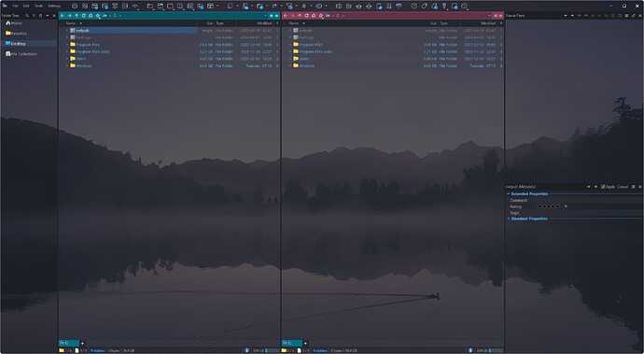Screen dimensions: 644x354
Task: Click folder count icon in left status bar
Action: click(62, 350)
